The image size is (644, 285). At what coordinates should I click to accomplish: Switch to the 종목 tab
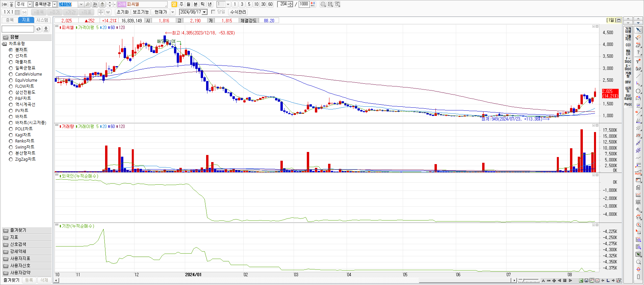[10, 20]
